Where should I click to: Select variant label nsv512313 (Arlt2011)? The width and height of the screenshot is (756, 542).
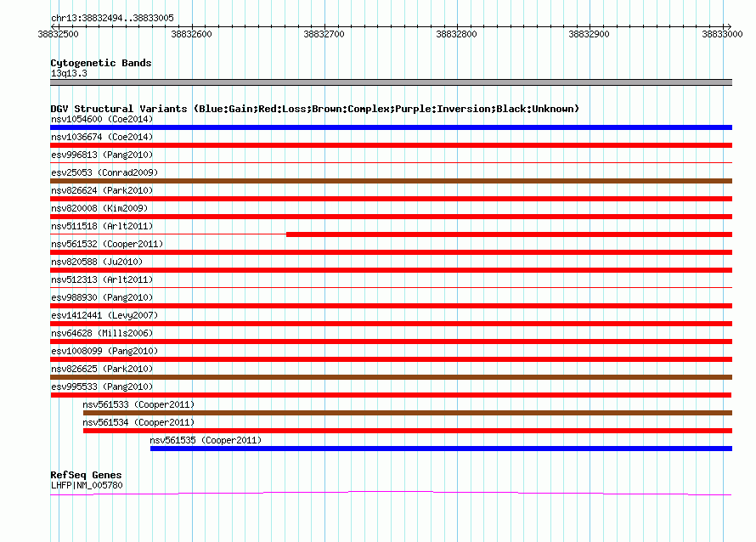102,279
